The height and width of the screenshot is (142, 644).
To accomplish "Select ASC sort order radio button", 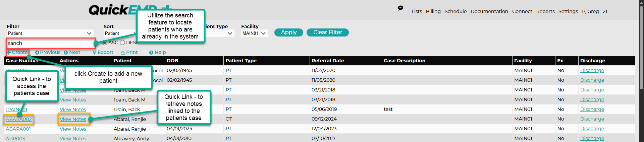I will pos(105,43).
